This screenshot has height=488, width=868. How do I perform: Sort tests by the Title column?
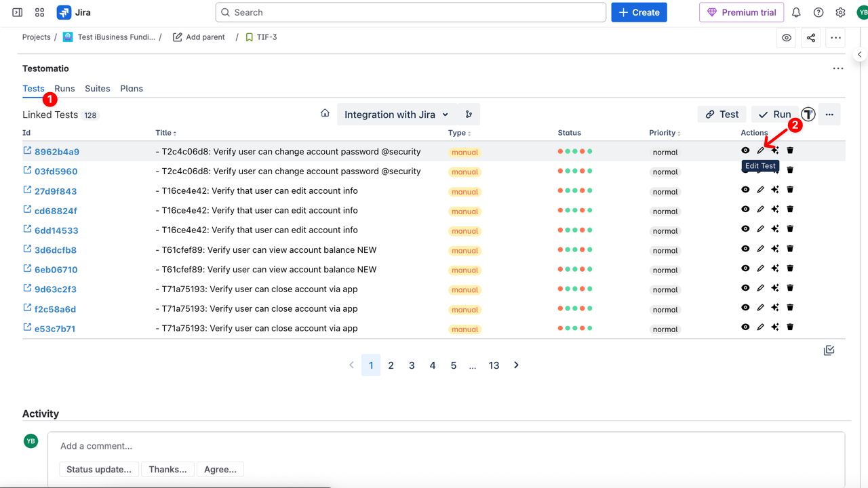click(165, 133)
